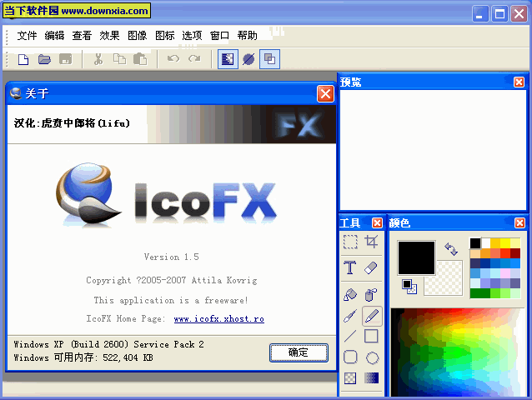Select the Rectangle shape tool
This screenshot has width=532, height=400.
click(x=371, y=337)
